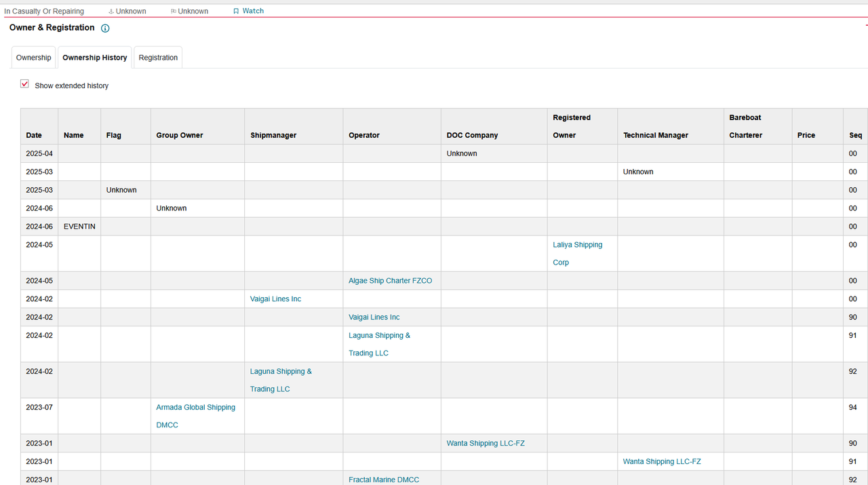Open the Registration tab
Viewport: 868px width, 485px height.
pos(158,58)
